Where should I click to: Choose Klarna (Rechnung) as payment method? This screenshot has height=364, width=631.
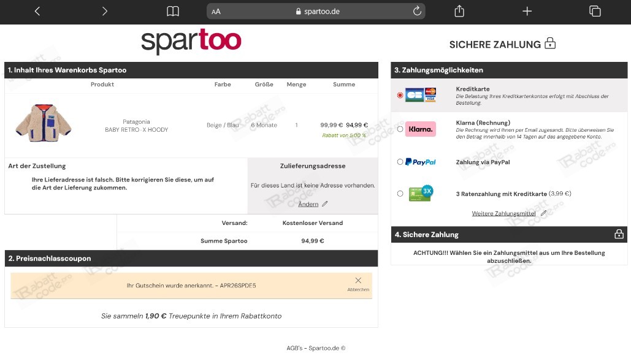click(401, 129)
